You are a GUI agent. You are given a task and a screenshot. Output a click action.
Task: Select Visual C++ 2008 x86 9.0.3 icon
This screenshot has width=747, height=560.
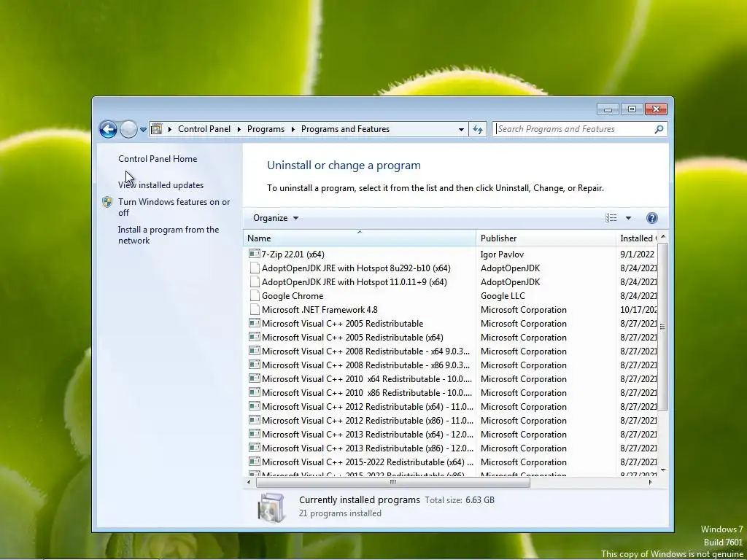click(255, 365)
